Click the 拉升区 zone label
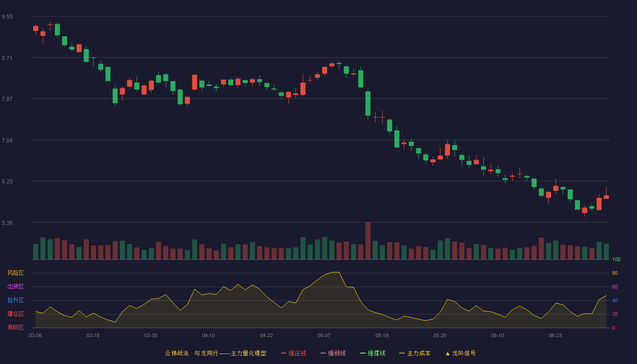 tap(15, 300)
